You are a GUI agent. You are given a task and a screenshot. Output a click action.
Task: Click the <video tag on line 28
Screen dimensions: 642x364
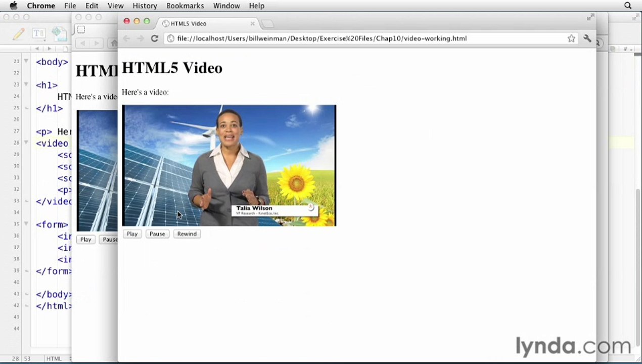(x=52, y=143)
